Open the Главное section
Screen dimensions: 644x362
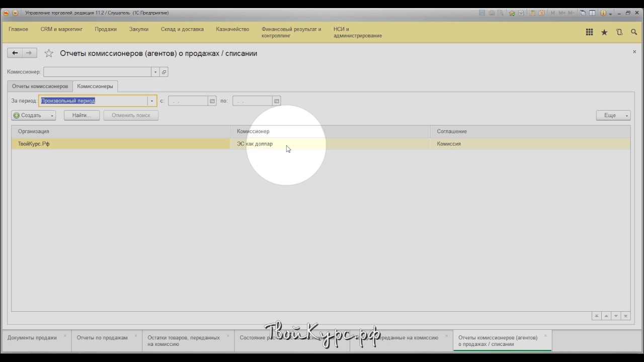(19, 29)
